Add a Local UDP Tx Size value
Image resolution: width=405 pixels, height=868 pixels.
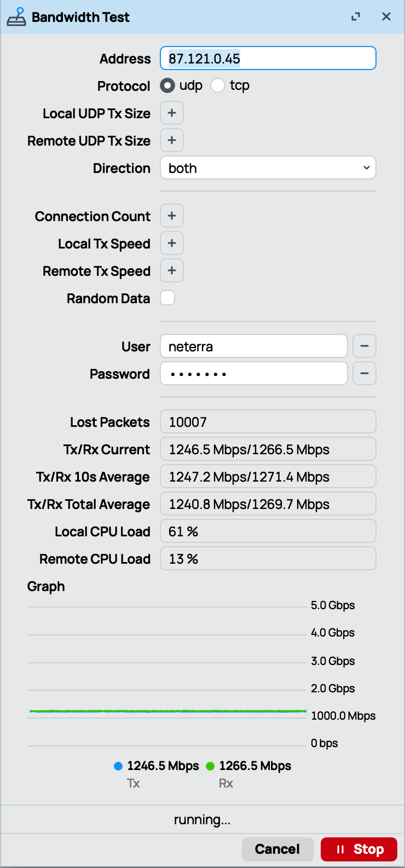tap(172, 113)
